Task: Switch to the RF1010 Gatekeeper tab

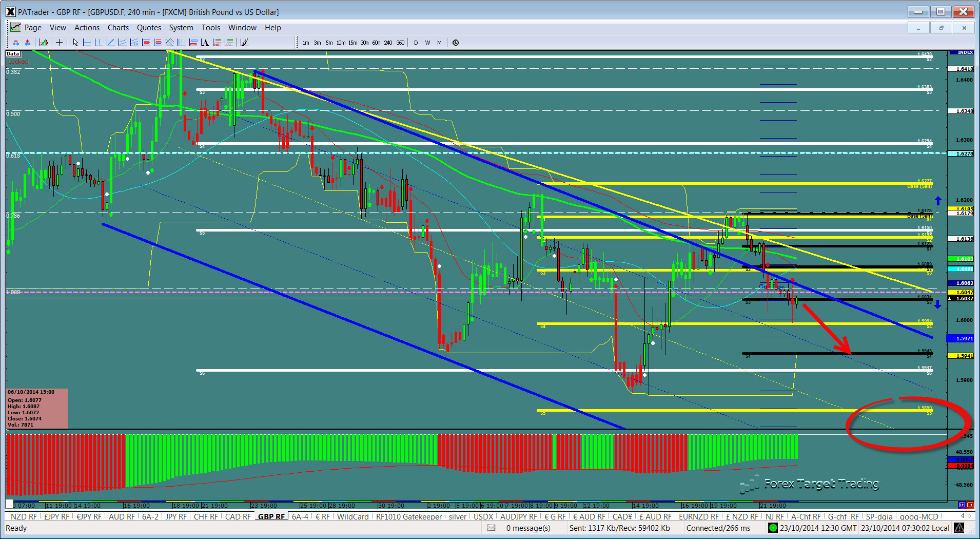Action: (x=408, y=516)
